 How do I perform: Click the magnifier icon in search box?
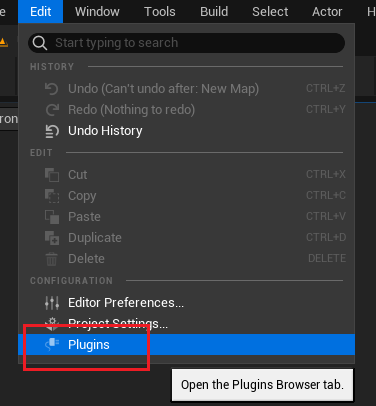point(40,43)
